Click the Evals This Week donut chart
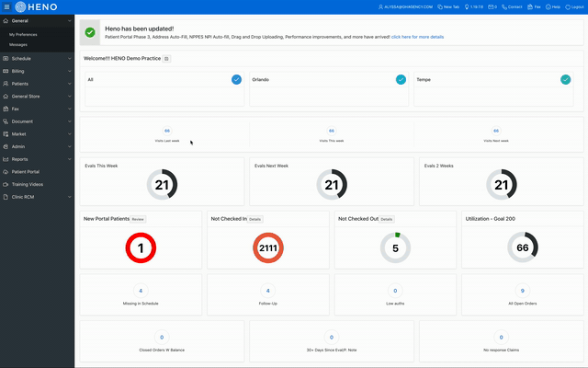This screenshot has width=588, height=368. click(x=162, y=184)
